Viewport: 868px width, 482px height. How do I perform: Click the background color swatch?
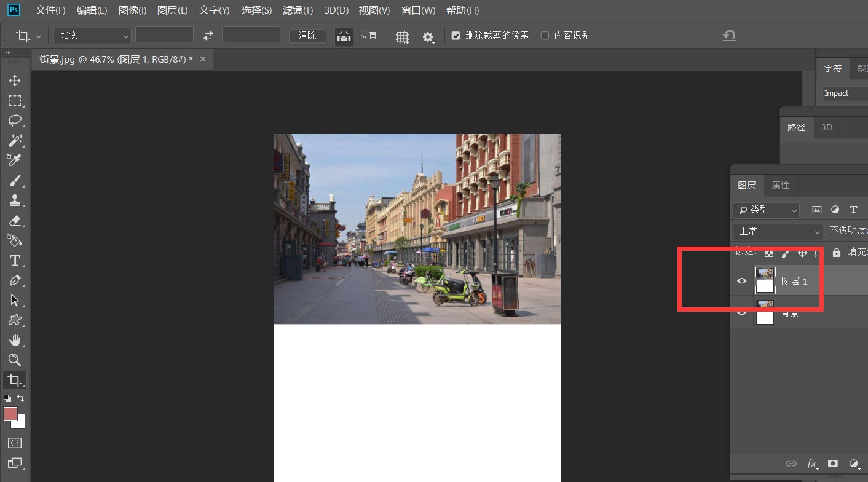pyautogui.click(x=22, y=423)
